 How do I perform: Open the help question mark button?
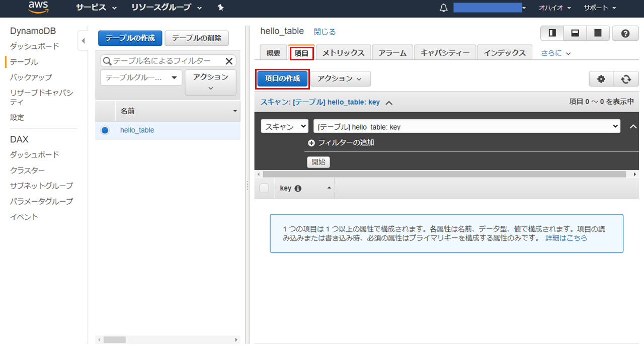[625, 33]
